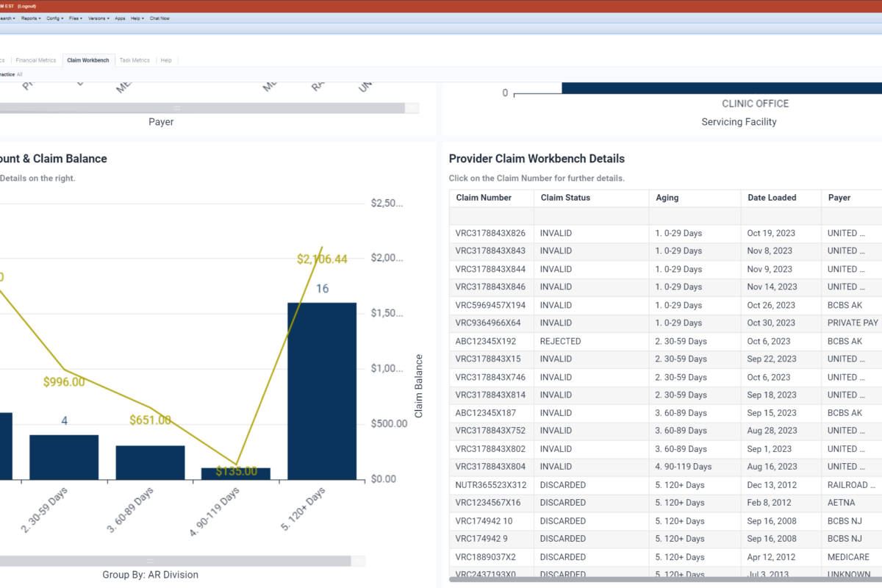
Task: Click the 120+ Days bar in chart
Action: 322,390
